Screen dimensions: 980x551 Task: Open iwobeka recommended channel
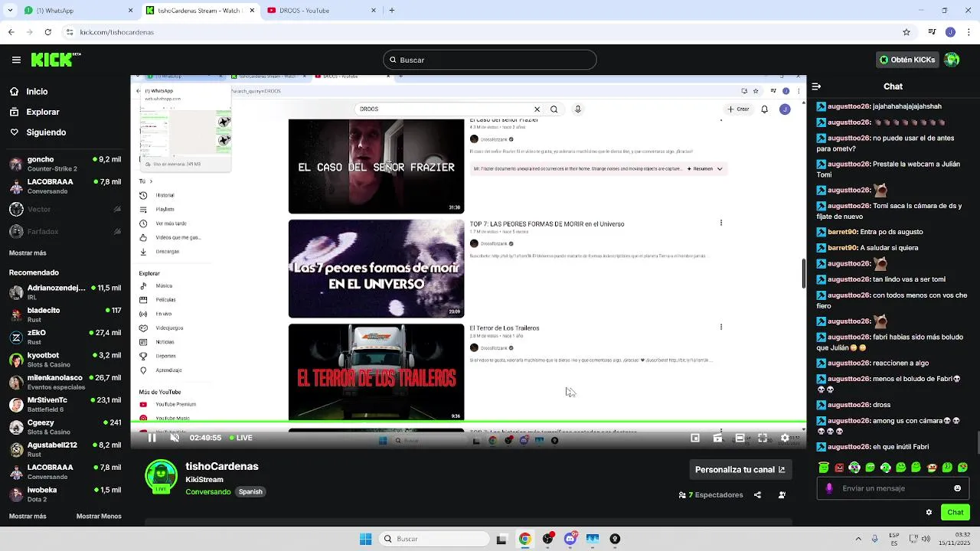pyautogui.click(x=65, y=494)
